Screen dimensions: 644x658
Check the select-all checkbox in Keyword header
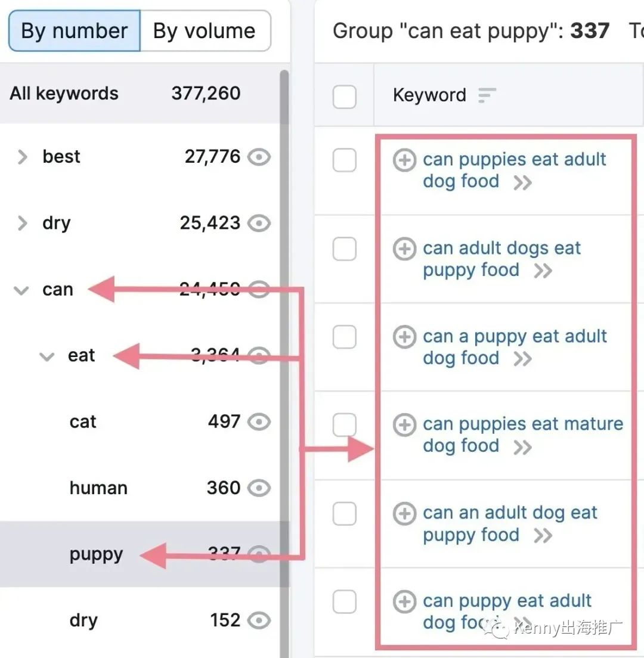click(345, 97)
